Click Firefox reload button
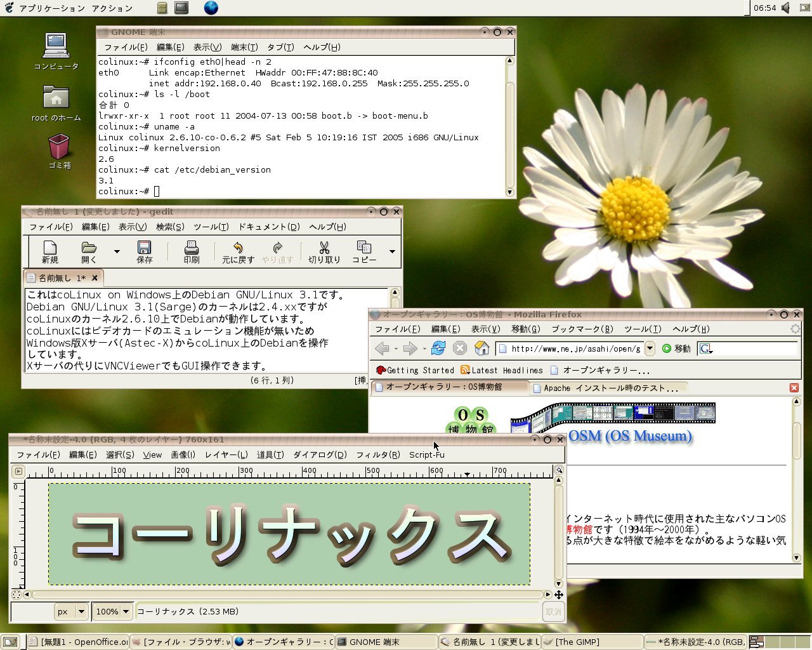812x650 pixels. (438, 348)
